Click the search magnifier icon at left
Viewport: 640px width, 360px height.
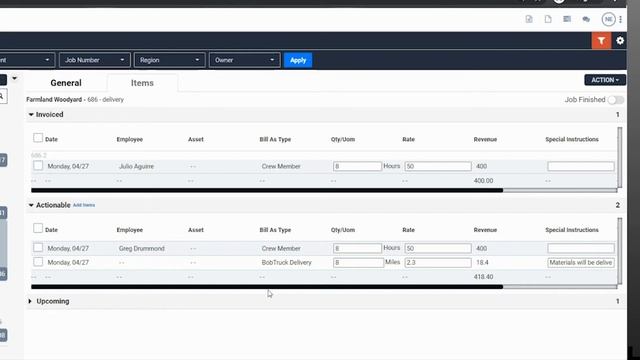click(x=2, y=96)
